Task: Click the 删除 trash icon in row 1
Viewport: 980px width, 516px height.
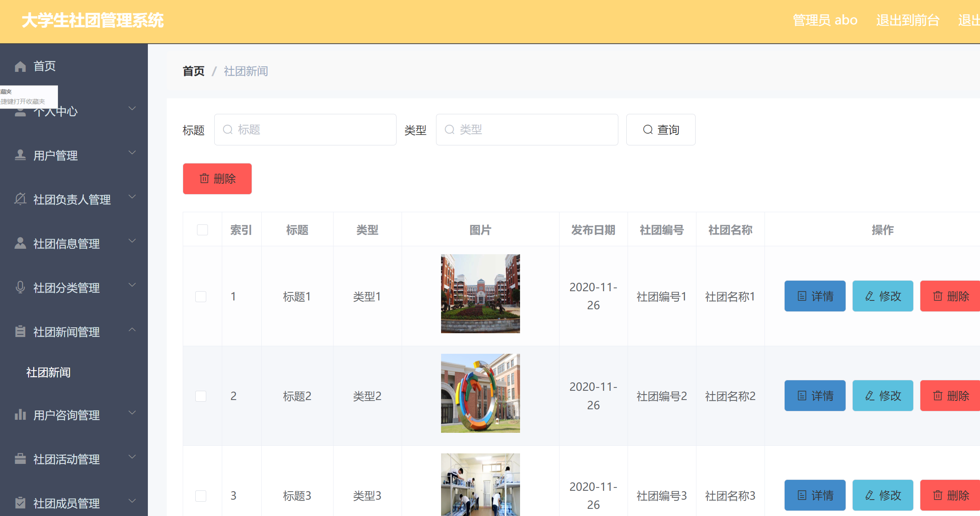Action: 938,296
